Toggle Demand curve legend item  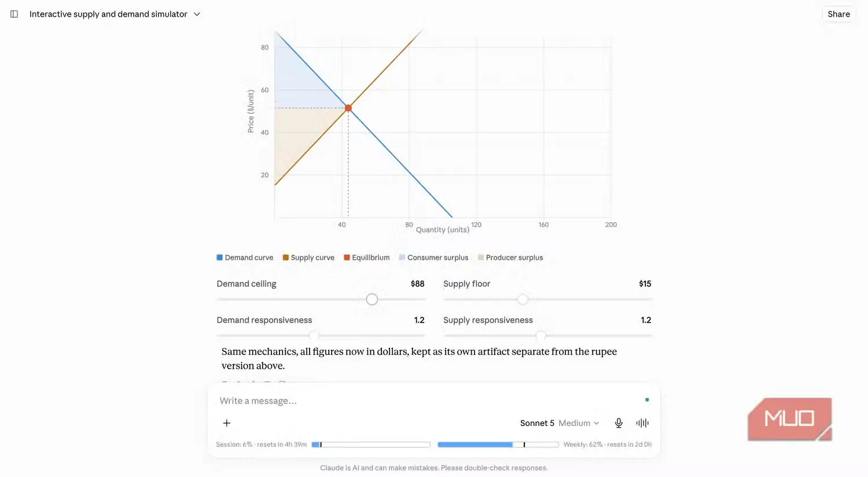click(x=245, y=258)
